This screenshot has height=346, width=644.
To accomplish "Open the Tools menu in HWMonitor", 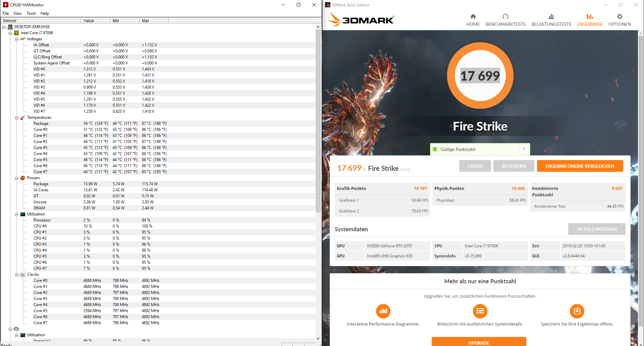I will (x=31, y=13).
